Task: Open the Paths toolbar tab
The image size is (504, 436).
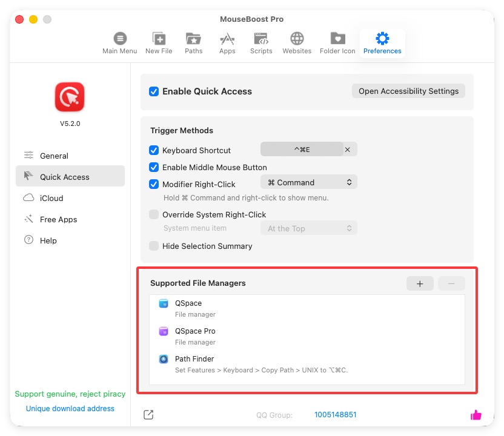Action: pyautogui.click(x=193, y=44)
